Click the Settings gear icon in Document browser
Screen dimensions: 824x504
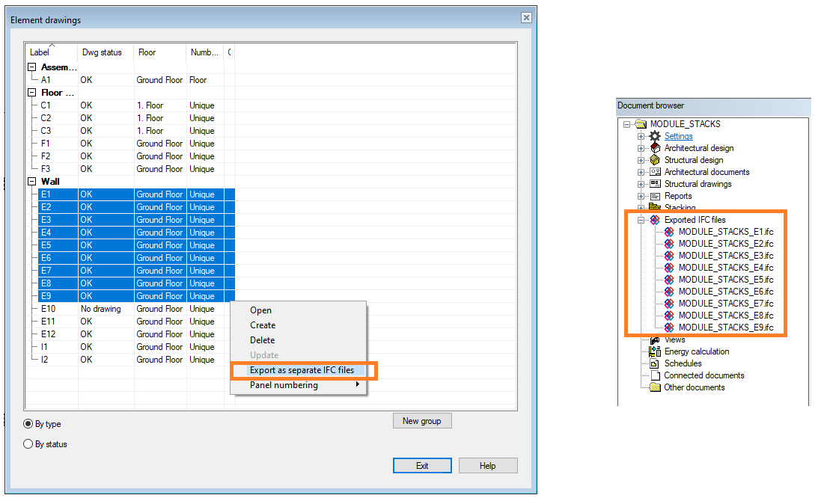[655, 136]
